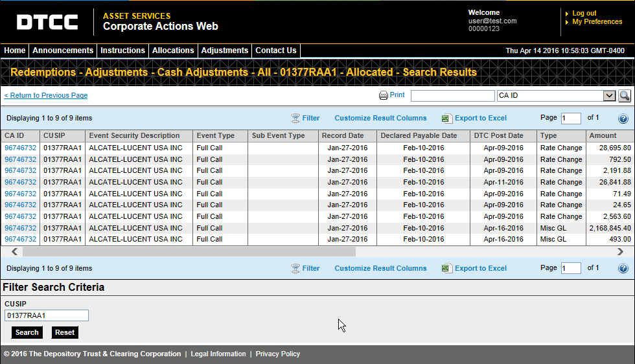Click the top filter funnel icon

coord(295,119)
